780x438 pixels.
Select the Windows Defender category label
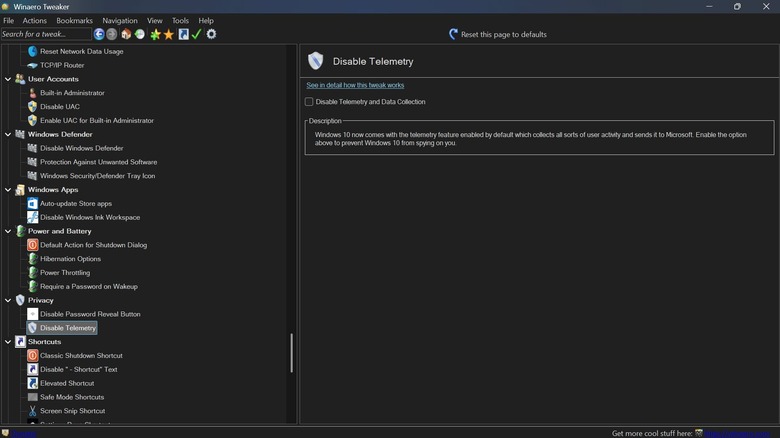point(60,134)
